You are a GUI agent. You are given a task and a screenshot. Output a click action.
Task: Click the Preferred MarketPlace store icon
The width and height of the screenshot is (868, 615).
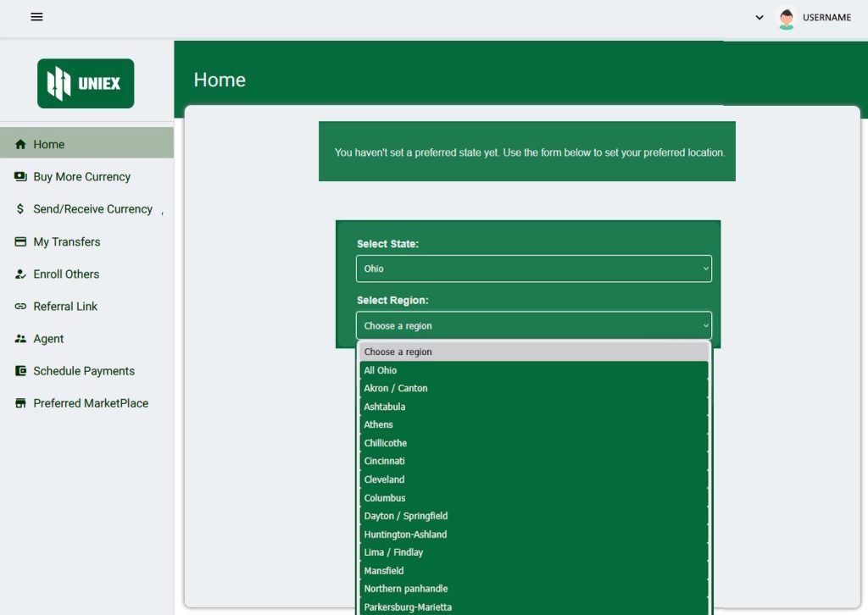20,404
